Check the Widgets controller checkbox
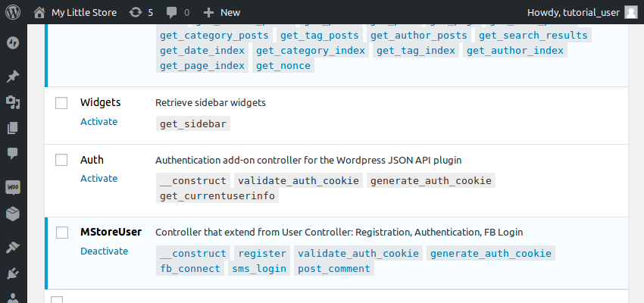 (61, 103)
